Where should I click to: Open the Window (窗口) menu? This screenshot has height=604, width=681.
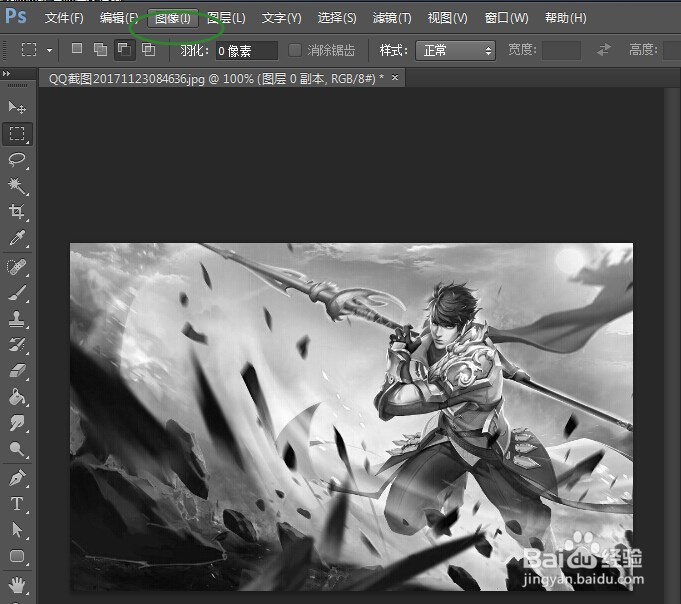pos(506,18)
